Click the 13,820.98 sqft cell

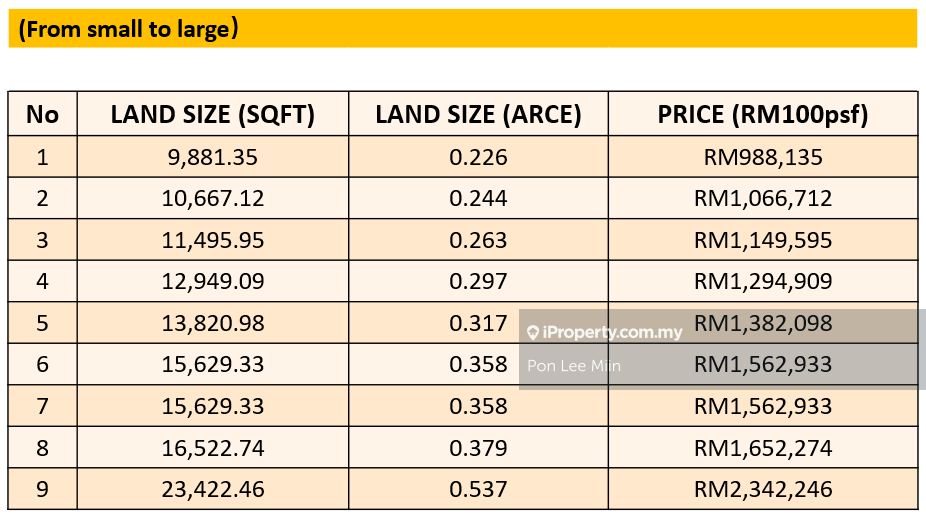pos(213,323)
